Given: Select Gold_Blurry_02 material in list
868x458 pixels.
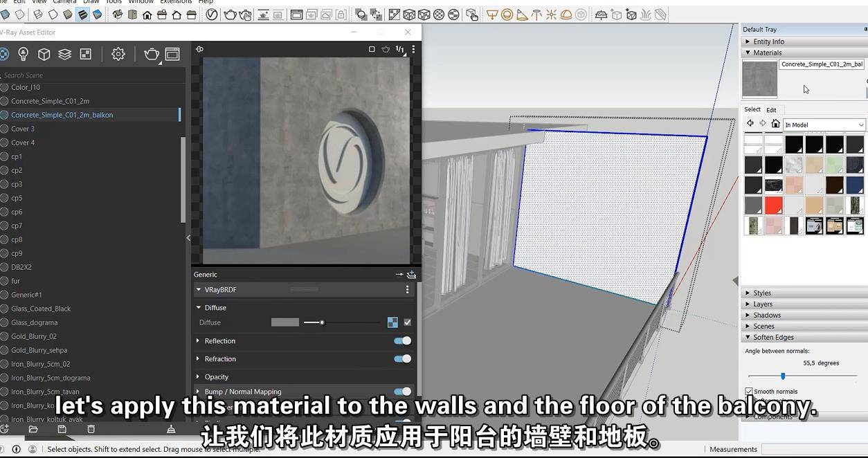Looking at the screenshot, I should (34, 336).
